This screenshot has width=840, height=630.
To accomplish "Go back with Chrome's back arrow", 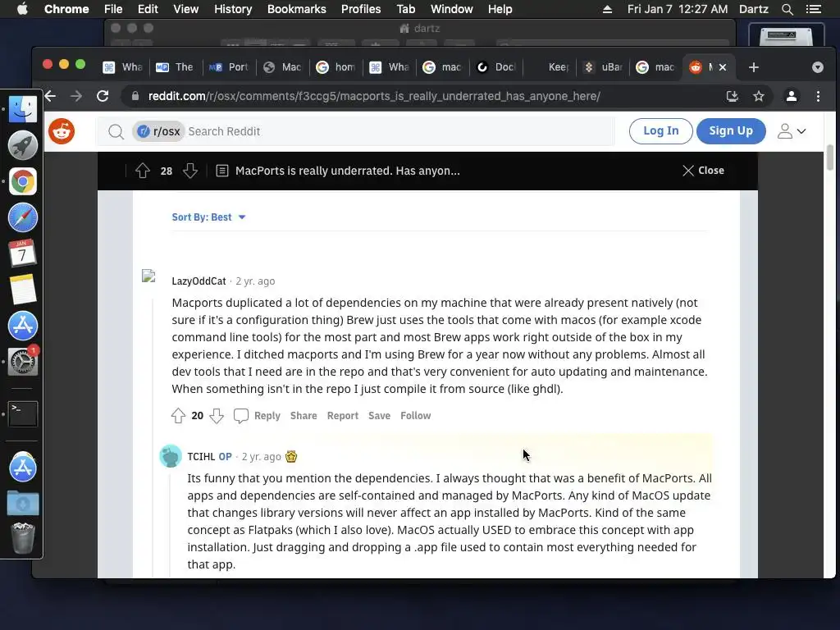I will tap(50, 96).
